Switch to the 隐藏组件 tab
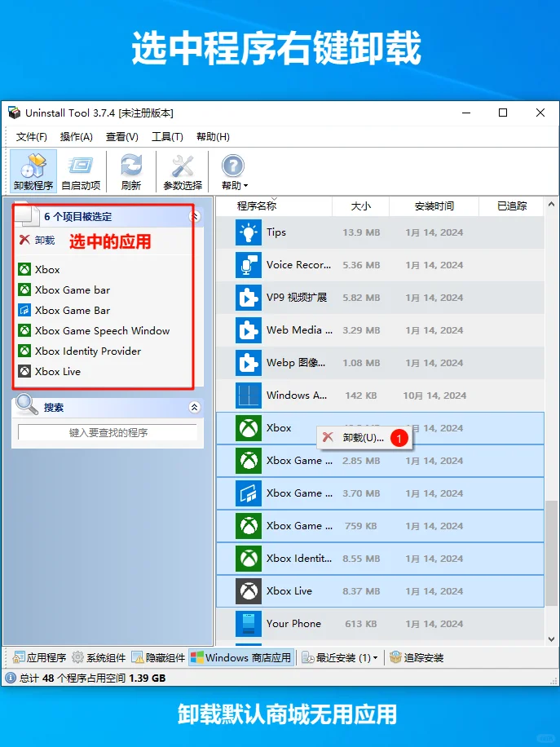560x747 pixels. click(158, 657)
